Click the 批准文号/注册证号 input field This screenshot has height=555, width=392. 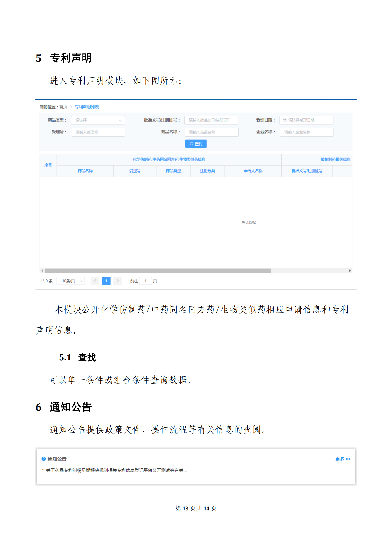pos(211,120)
